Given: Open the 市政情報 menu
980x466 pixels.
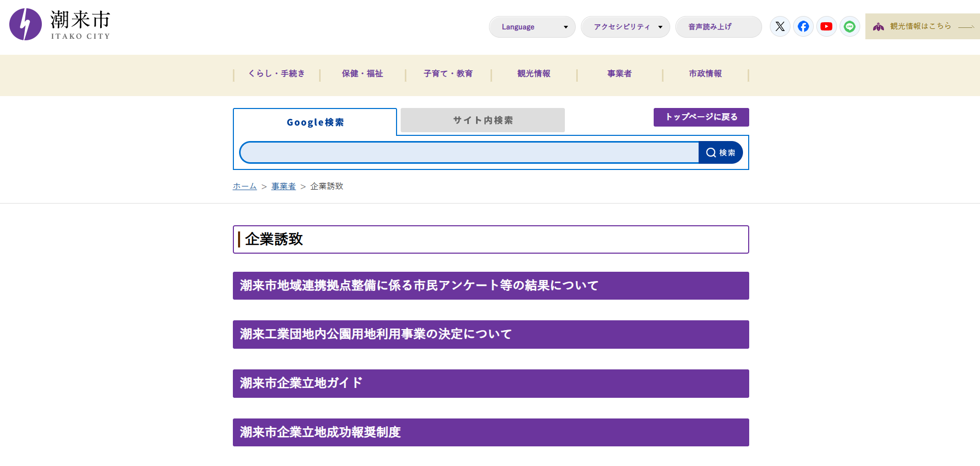Looking at the screenshot, I should coord(705,73).
